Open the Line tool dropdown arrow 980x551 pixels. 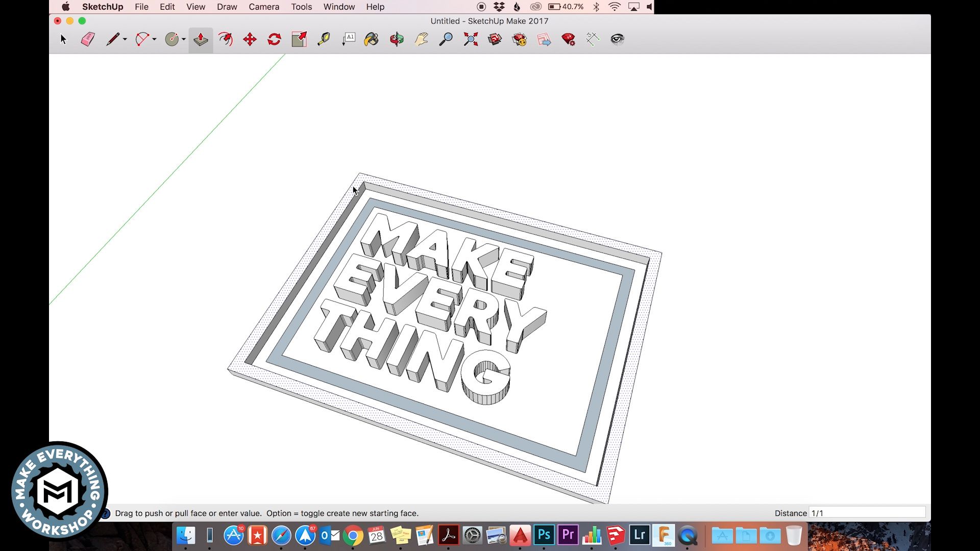coord(125,40)
